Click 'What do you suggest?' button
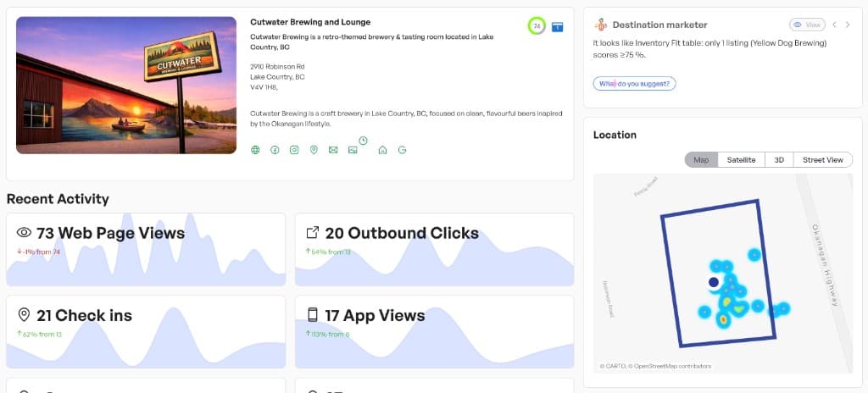The height and width of the screenshot is (393, 868). [634, 84]
